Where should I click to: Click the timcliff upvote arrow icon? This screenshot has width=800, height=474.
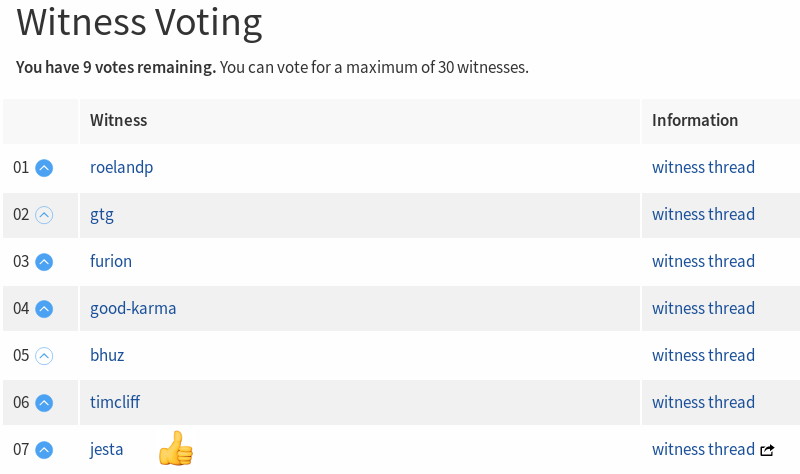(x=44, y=403)
